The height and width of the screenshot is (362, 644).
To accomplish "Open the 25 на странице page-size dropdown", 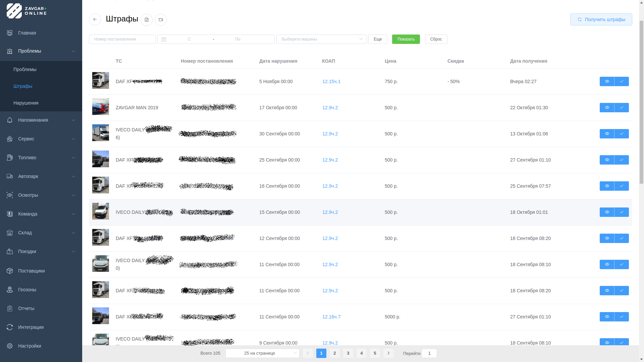I will (262, 353).
